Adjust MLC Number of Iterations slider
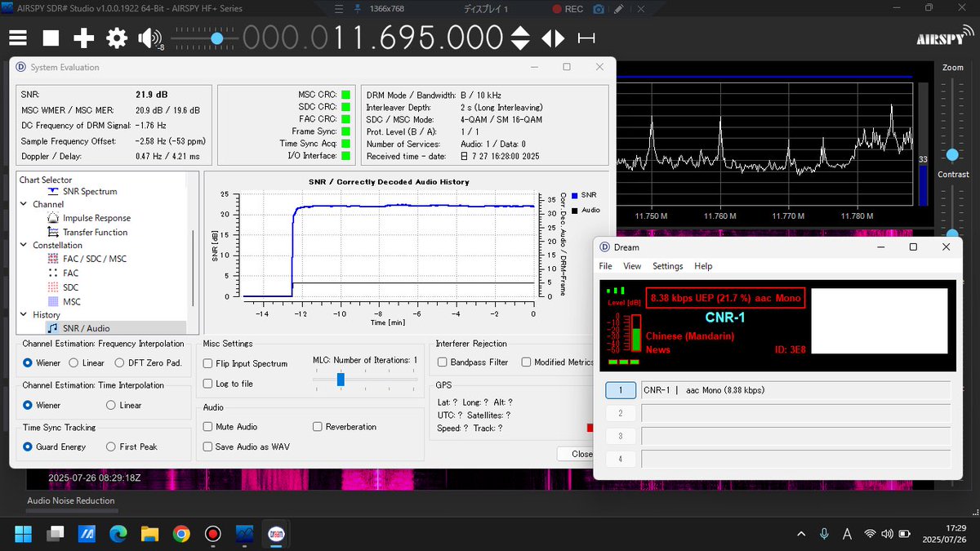This screenshot has height=551, width=980. click(341, 379)
